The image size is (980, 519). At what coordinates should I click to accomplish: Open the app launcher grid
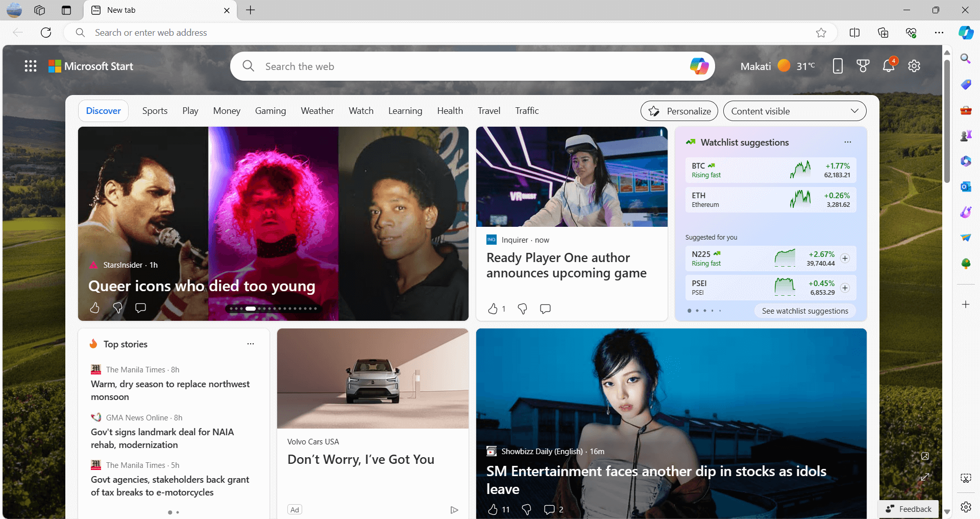click(x=30, y=66)
